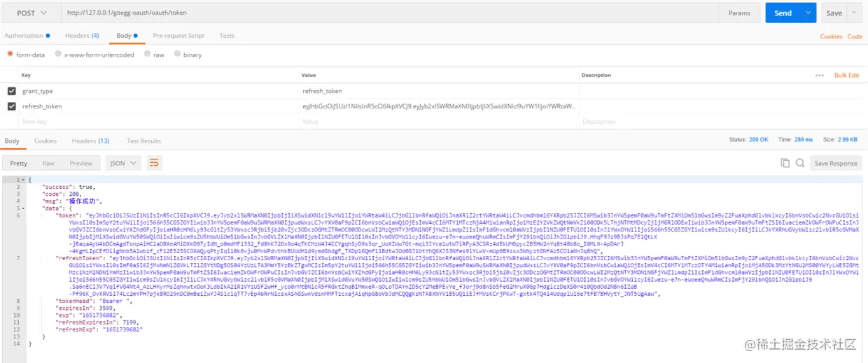Open the request Headers (4) tab
The width and height of the screenshot is (868, 363).
[x=82, y=36]
